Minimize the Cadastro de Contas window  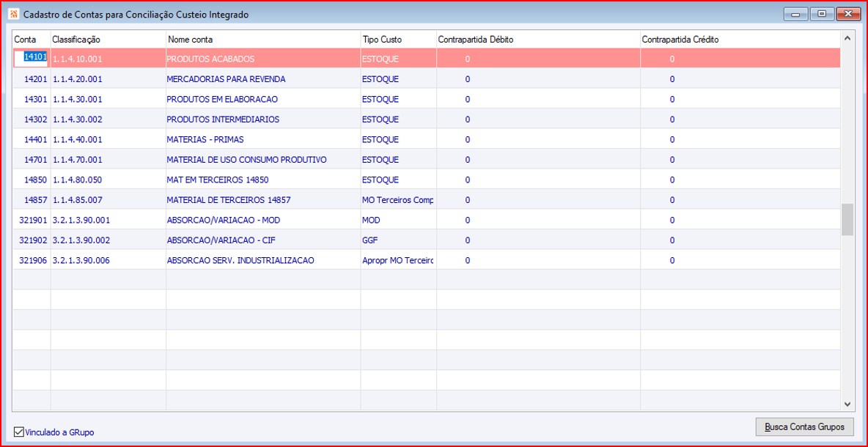coord(795,15)
